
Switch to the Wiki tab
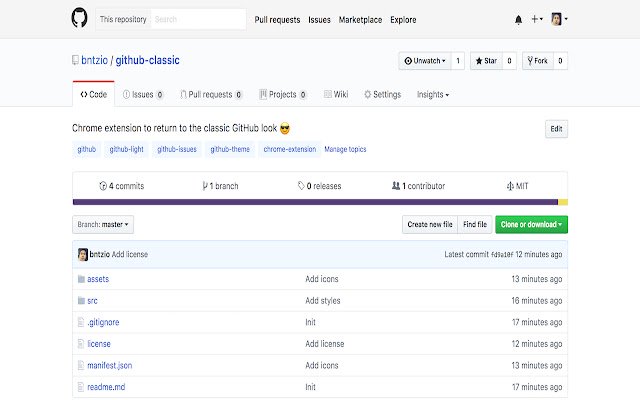click(x=336, y=95)
